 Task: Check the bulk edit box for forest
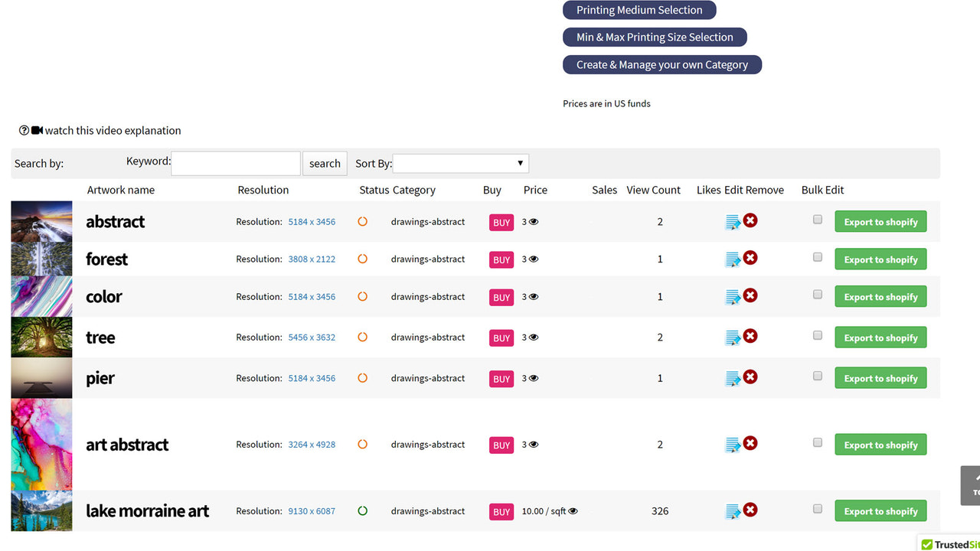pos(818,257)
